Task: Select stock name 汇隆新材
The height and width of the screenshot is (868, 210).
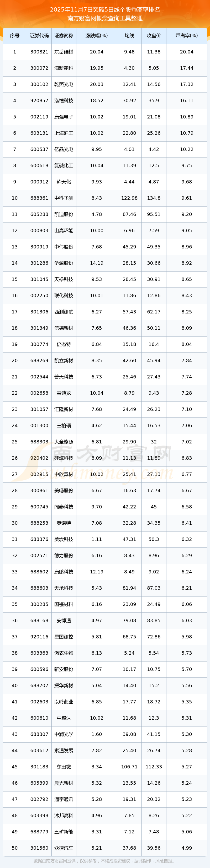Action: (64, 409)
